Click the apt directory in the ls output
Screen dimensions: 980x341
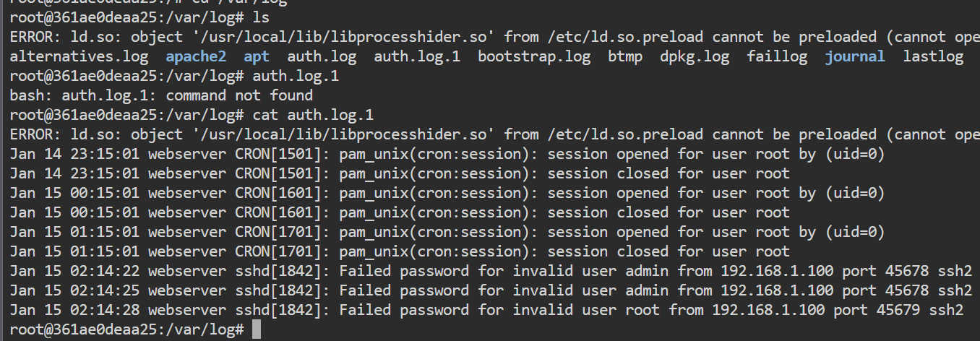(x=257, y=56)
